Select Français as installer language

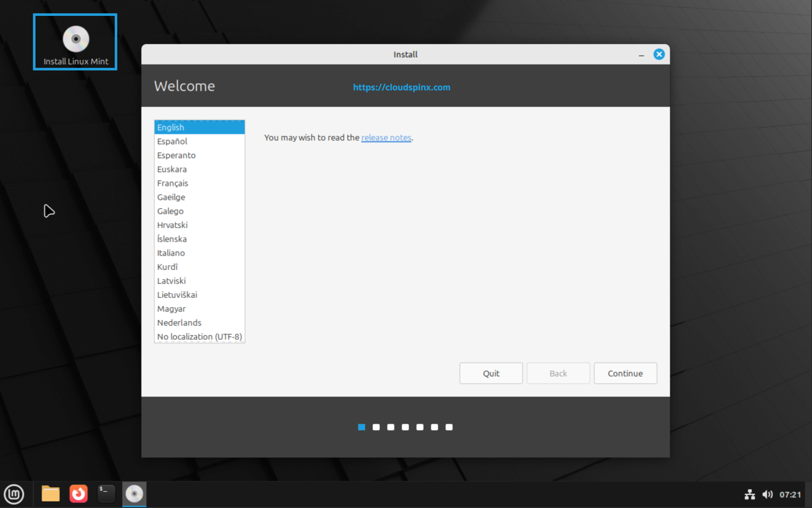click(x=172, y=183)
